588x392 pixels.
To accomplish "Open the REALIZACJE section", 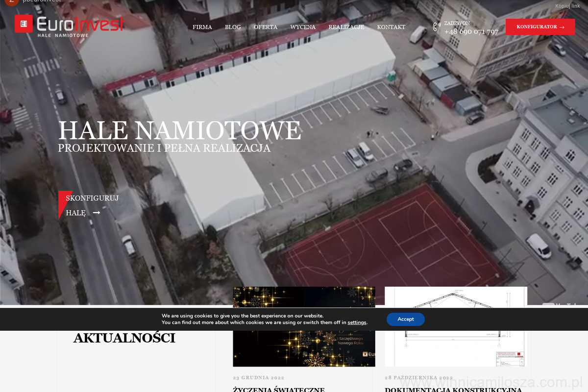I will (346, 27).
